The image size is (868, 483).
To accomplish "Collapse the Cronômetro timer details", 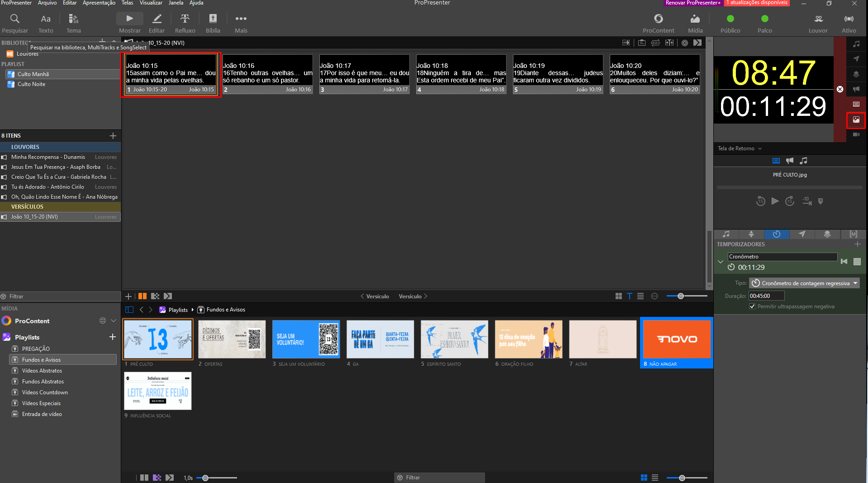I will (720, 262).
